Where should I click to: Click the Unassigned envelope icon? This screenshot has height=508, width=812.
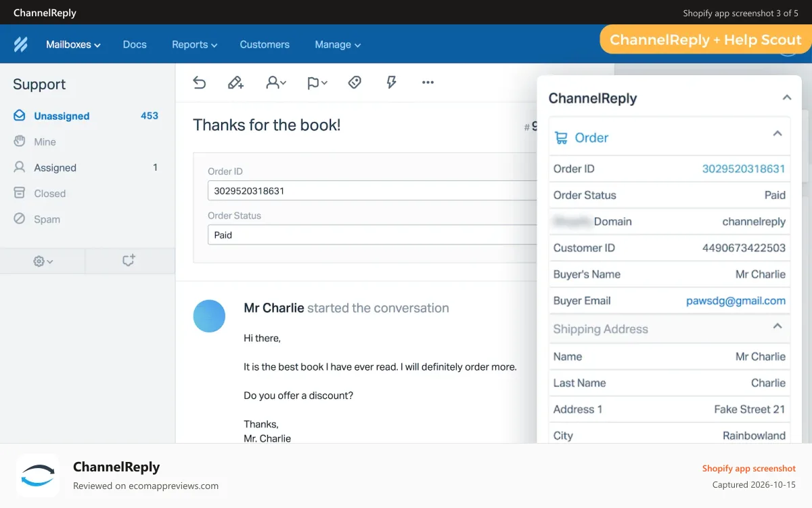tap(20, 116)
